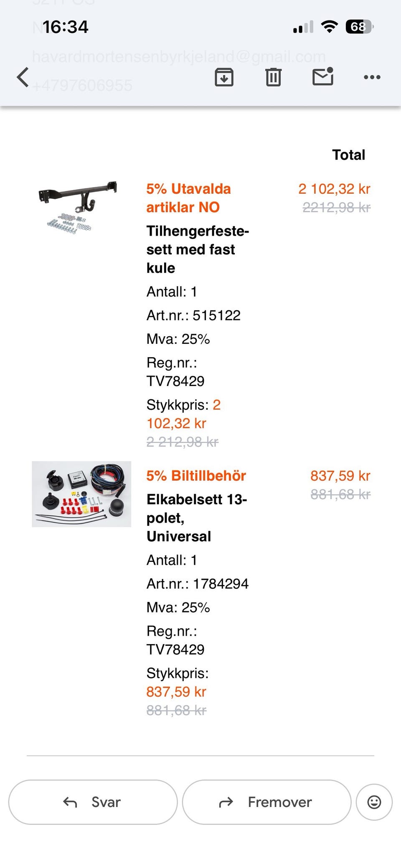This screenshot has width=401, height=868.
Task: Delete the email with the trash icon
Action: tap(274, 77)
